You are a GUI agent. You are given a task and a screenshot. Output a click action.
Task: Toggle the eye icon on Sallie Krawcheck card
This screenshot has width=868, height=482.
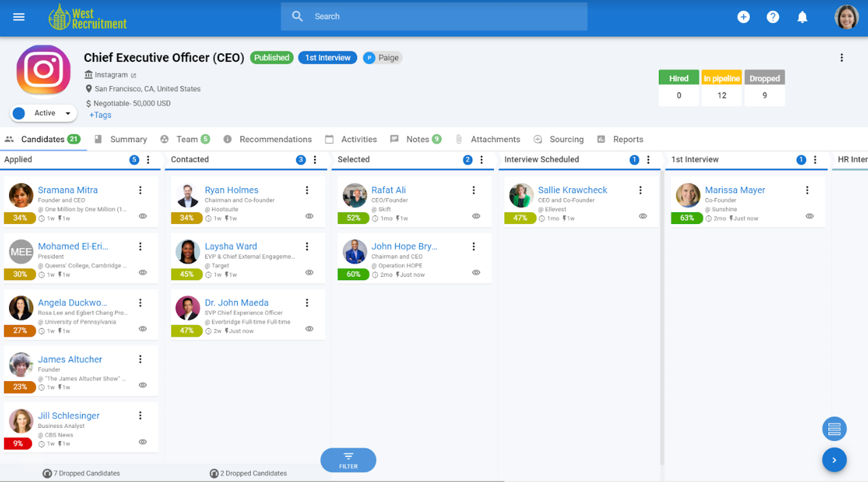tap(643, 216)
